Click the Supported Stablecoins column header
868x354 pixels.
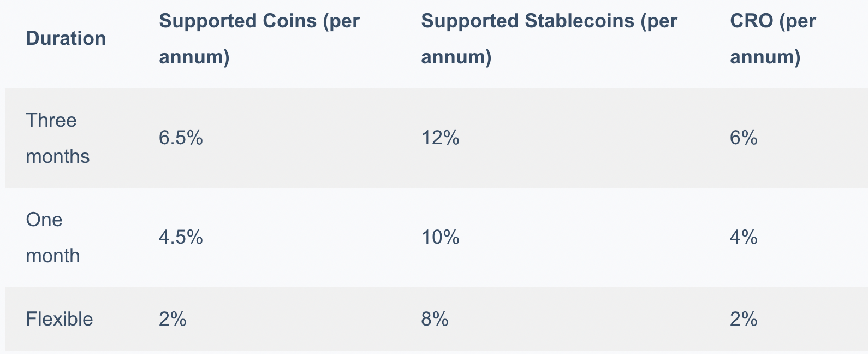coord(549,39)
